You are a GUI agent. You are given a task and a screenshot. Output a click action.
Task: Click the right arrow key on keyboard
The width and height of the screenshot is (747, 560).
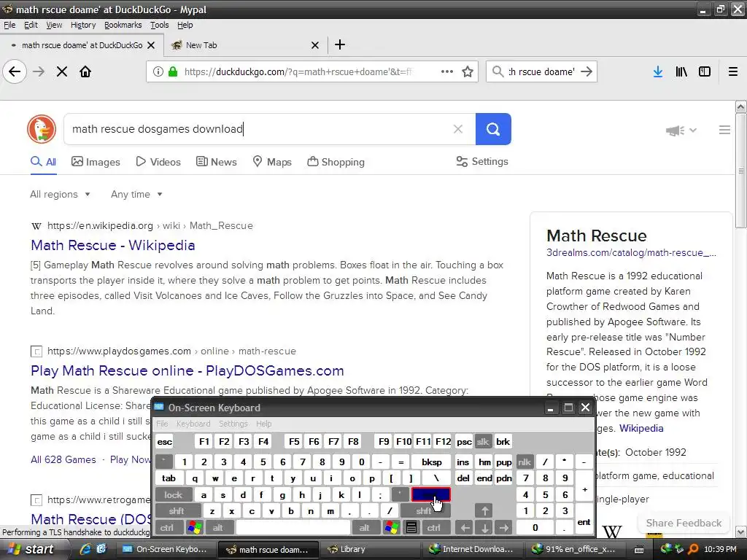click(x=503, y=528)
